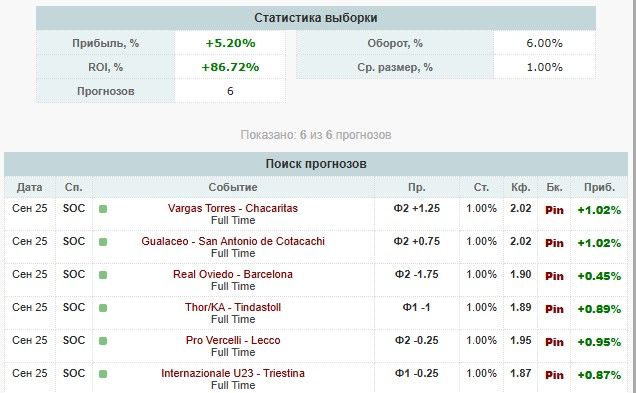Click green status icon for Real Oviedo row
This screenshot has height=393, width=636.
(103, 275)
